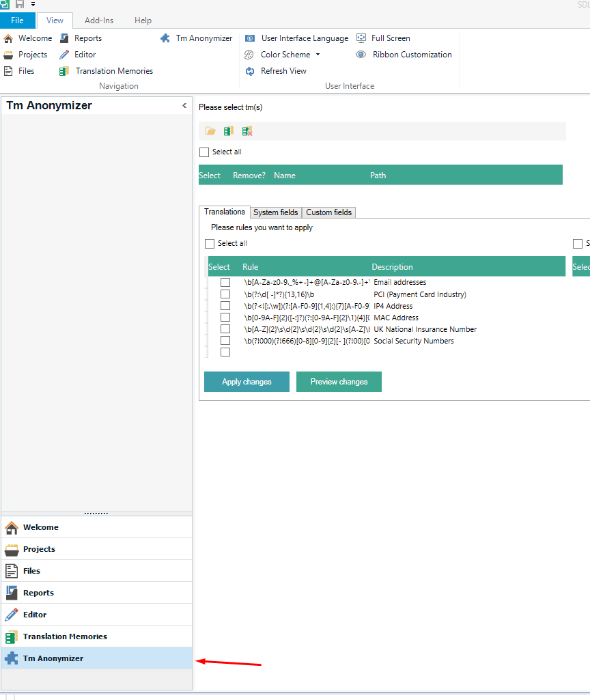Enable the MAC Address rule checkbox
Image resolution: width=590 pixels, height=700 pixels.
click(225, 318)
